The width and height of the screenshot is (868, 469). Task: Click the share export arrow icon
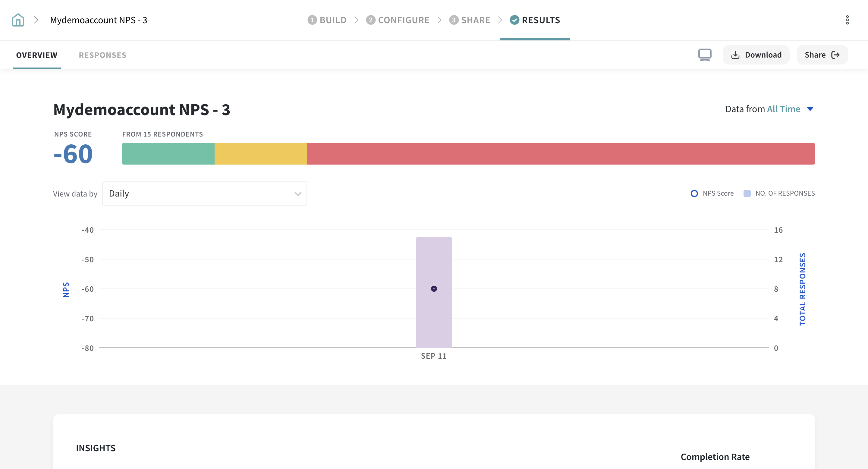pos(835,55)
